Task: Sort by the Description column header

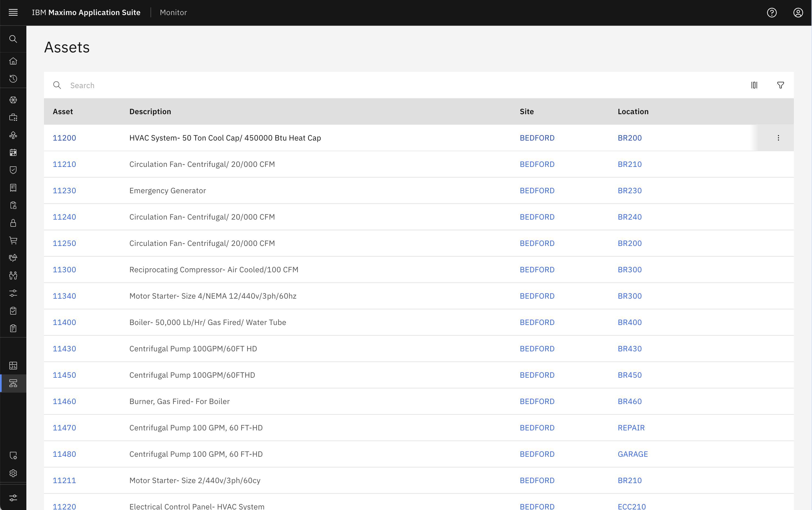Action: coord(150,111)
